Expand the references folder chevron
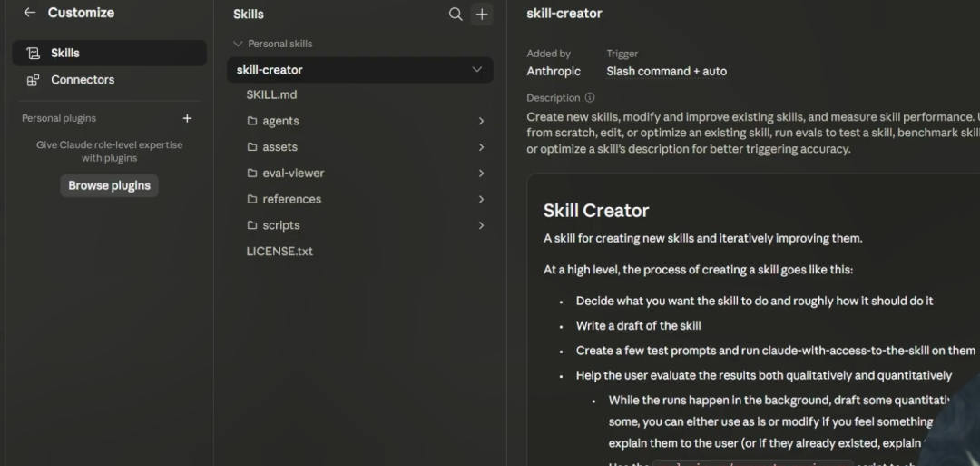This screenshot has height=466, width=980. [481, 200]
